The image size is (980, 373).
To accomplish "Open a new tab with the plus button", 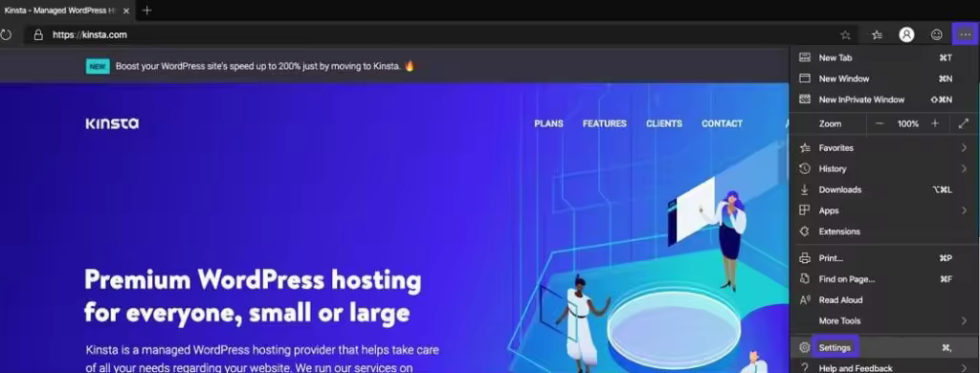I will [x=146, y=11].
